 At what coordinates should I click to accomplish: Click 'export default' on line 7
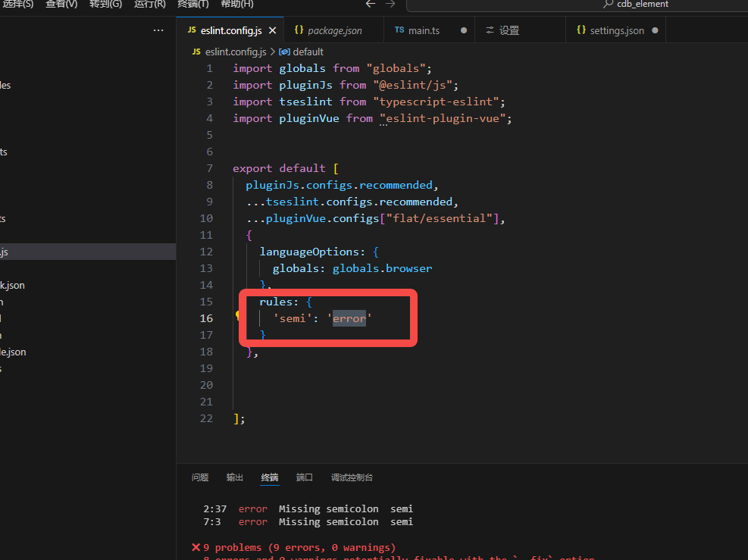coord(279,168)
